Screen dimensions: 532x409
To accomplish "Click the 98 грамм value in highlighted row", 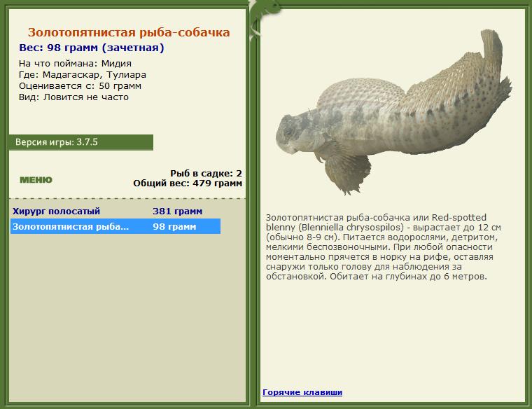I will pyautogui.click(x=174, y=226).
